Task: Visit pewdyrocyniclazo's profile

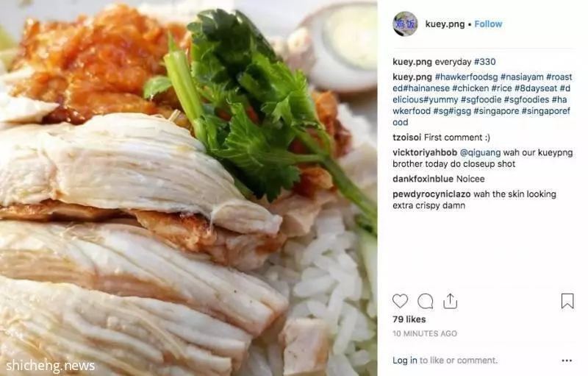Action: coord(431,194)
